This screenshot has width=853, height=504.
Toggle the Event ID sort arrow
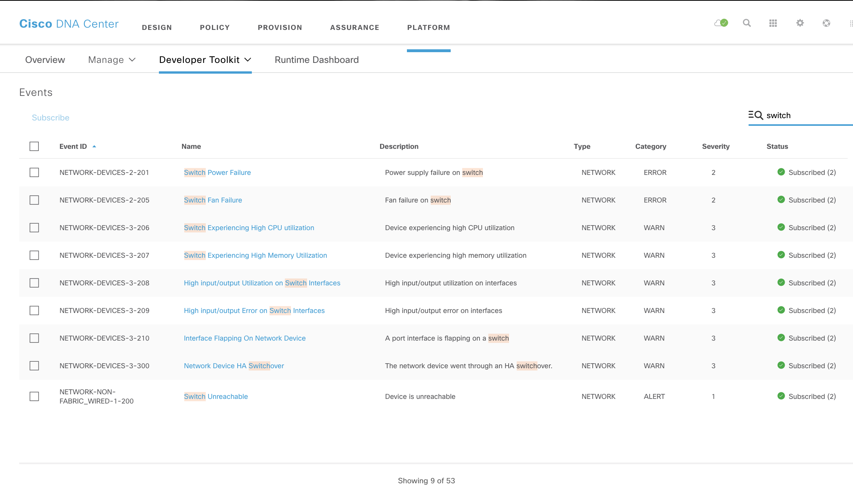94,146
